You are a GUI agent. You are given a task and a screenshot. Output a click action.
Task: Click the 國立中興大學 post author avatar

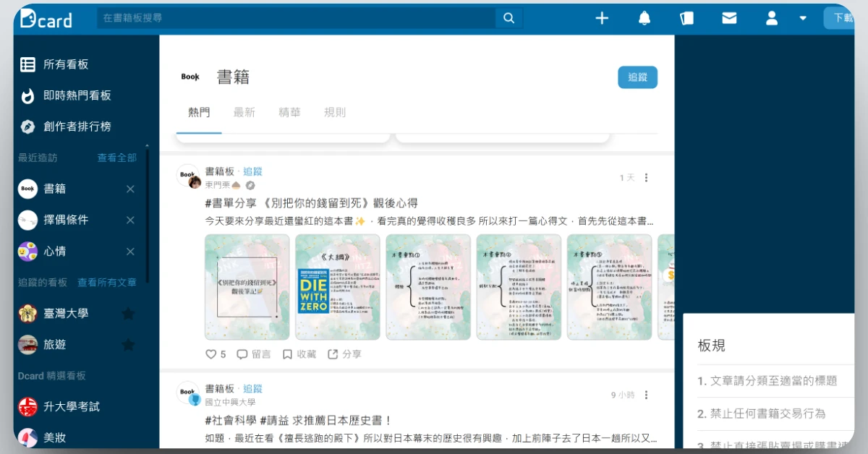(189, 393)
